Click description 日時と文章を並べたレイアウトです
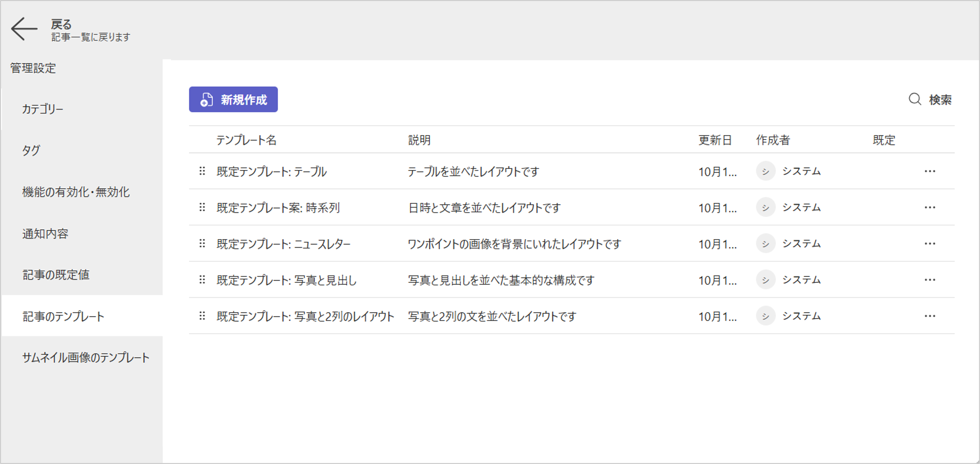Viewport: 980px width, 464px height. coord(484,208)
